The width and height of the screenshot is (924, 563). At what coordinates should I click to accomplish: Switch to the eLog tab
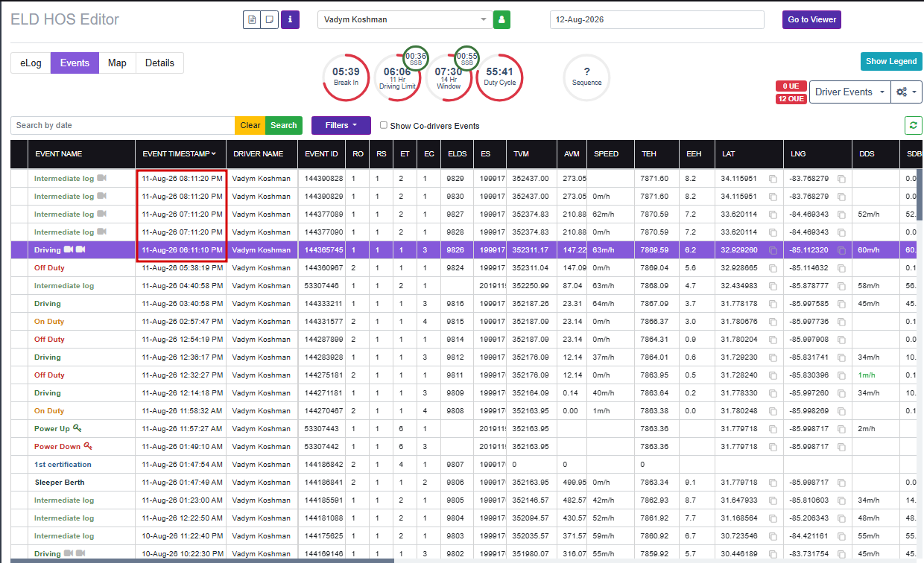(31, 63)
